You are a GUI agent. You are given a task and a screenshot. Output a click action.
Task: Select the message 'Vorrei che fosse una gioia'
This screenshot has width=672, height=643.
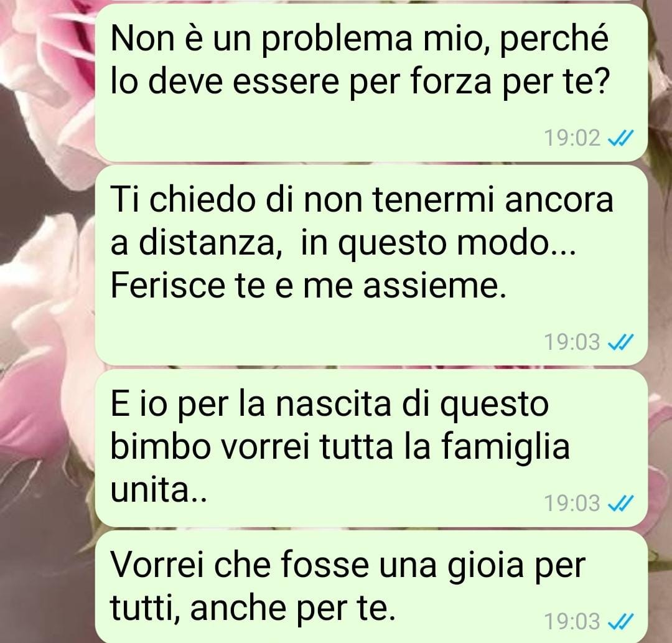point(371,586)
